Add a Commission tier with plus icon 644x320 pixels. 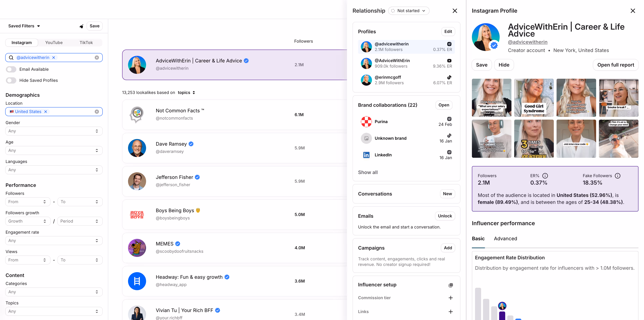[451, 298]
